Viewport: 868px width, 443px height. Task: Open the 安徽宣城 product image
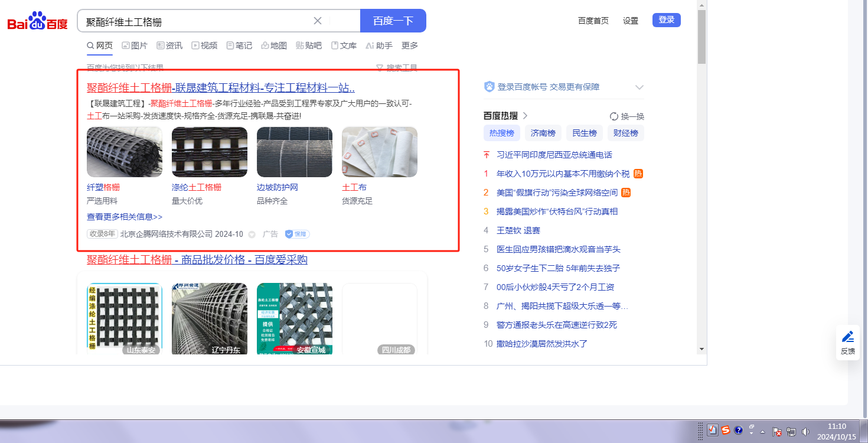(295, 319)
